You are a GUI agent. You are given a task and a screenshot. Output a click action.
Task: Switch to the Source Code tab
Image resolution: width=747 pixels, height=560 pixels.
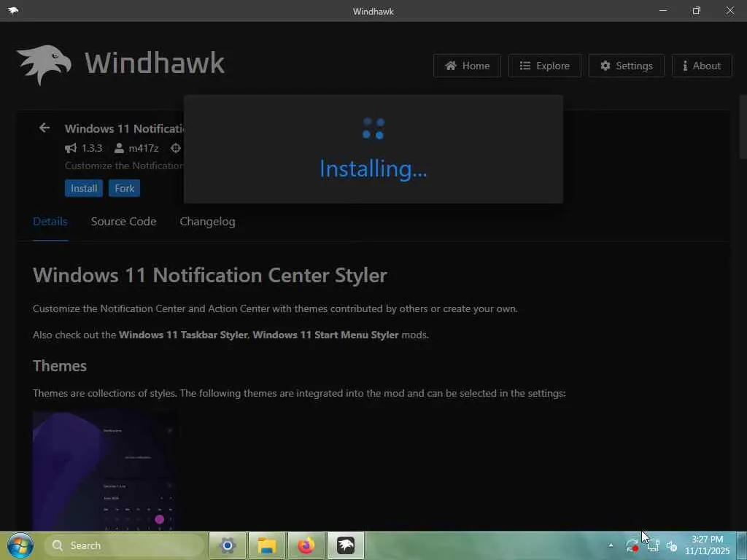click(123, 222)
